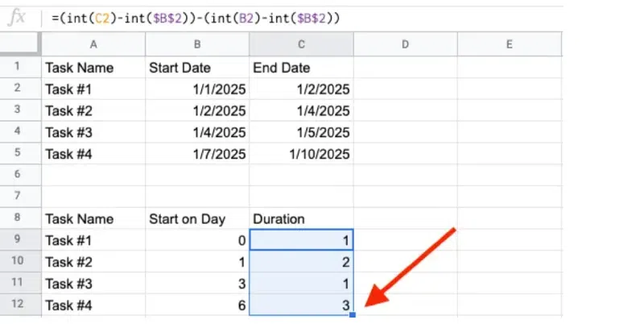Select row 7 header
This screenshot has width=644, height=324.
21,197
